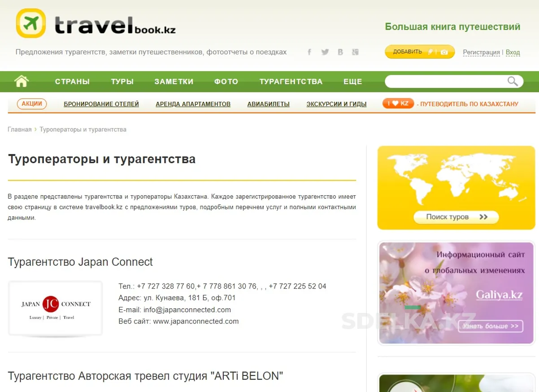Open the Вход login link
539x392 pixels.
(x=513, y=52)
